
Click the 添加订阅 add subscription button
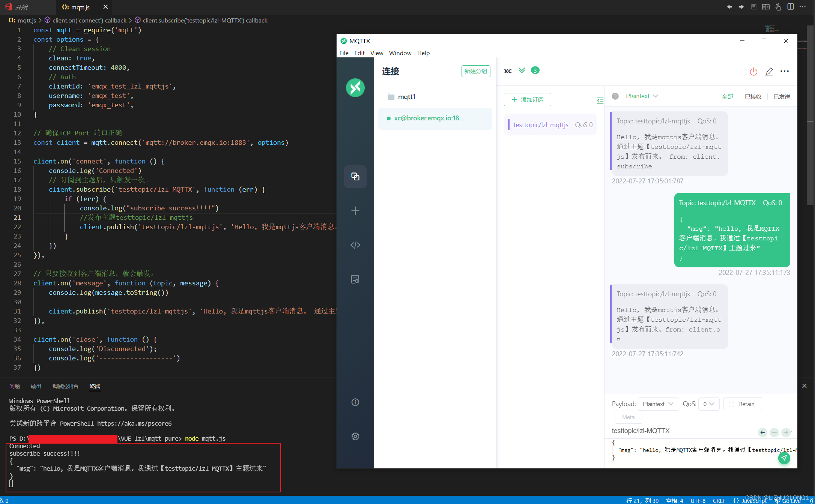click(527, 99)
